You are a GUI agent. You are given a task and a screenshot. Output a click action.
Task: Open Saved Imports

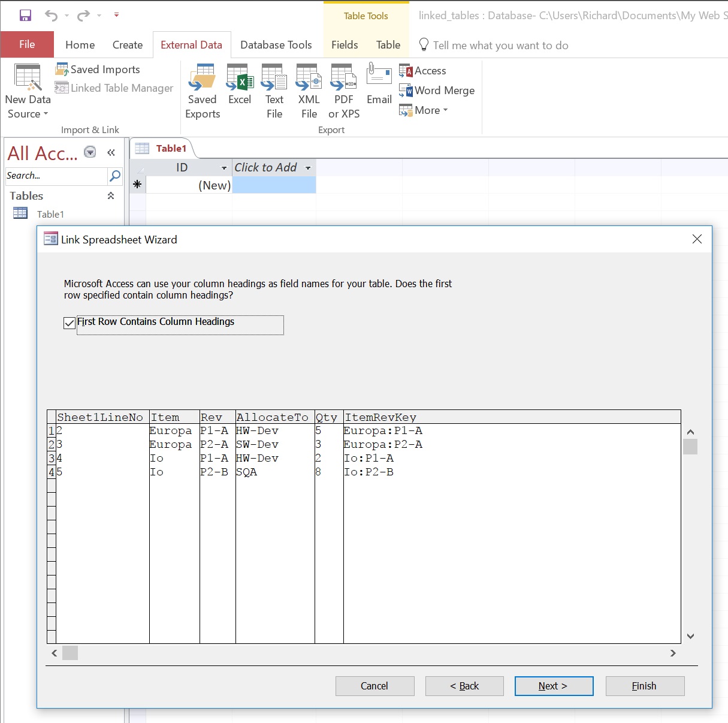[x=98, y=70]
